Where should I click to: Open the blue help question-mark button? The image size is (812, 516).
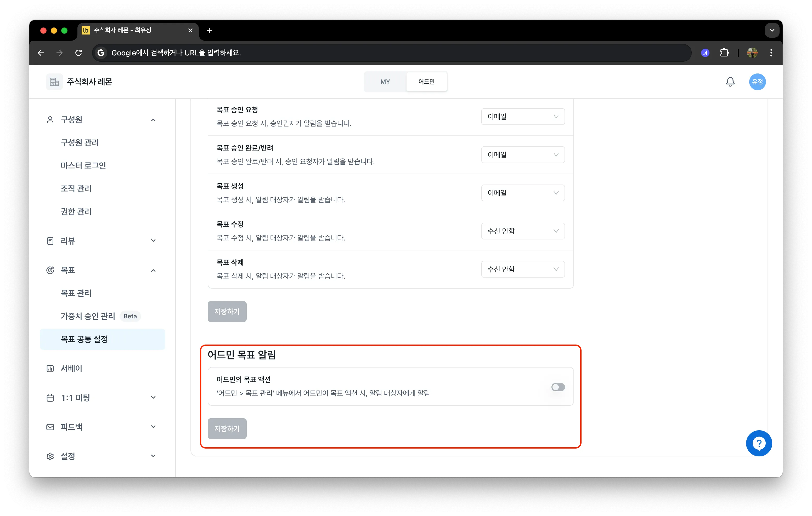(x=759, y=443)
